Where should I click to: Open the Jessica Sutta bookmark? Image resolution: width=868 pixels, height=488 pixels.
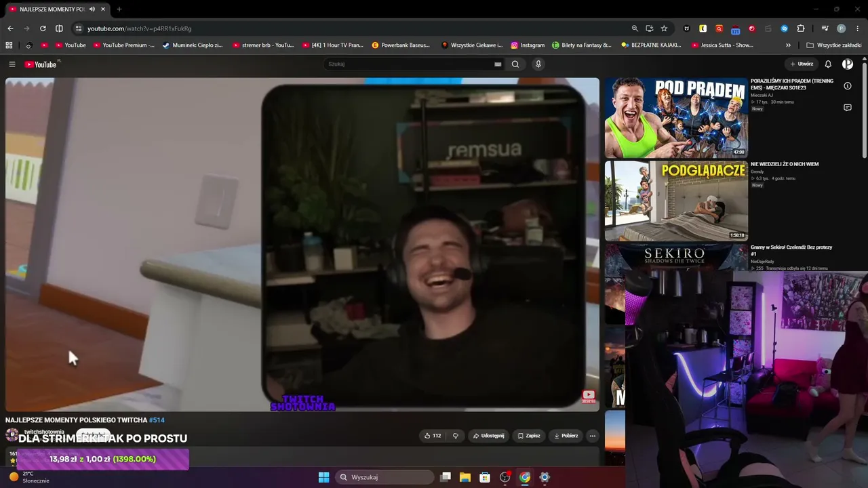(722, 45)
